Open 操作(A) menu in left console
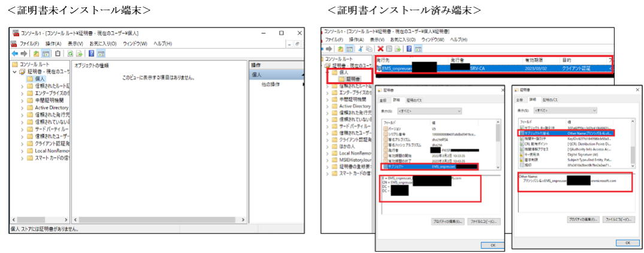This screenshot has height=253, width=644. pyautogui.click(x=53, y=44)
